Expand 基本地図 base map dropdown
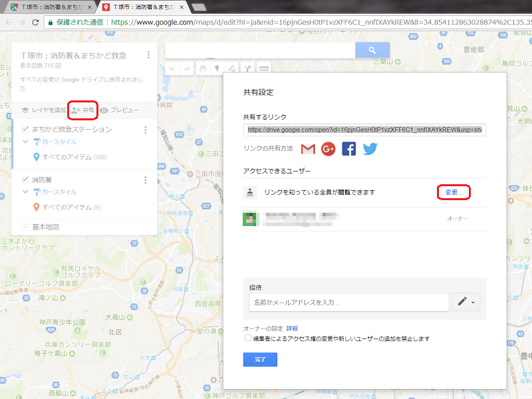Viewport: 532px width, 399px height. (25, 227)
